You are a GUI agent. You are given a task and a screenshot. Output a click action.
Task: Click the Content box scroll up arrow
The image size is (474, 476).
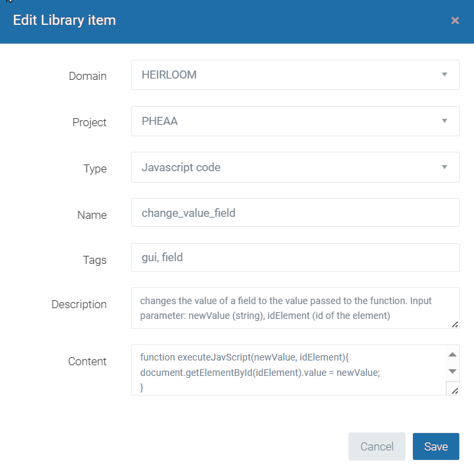[452, 354]
